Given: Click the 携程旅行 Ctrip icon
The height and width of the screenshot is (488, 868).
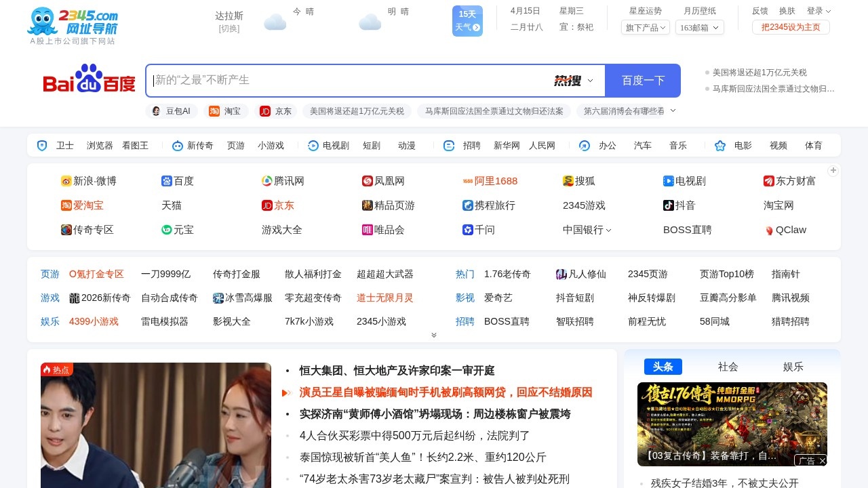Looking at the screenshot, I should coord(468,205).
